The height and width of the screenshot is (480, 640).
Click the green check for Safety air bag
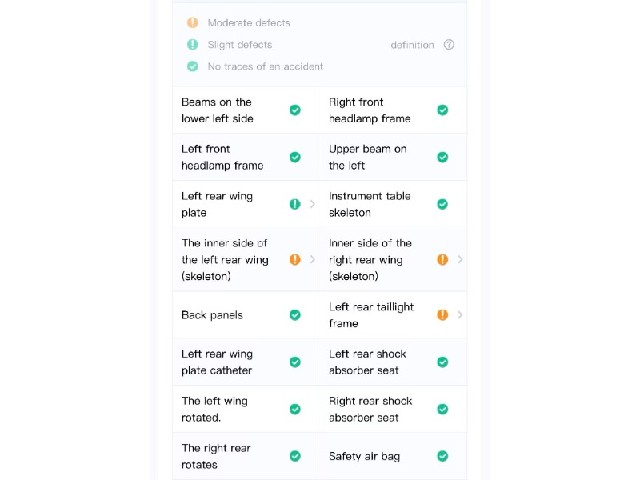click(x=442, y=456)
